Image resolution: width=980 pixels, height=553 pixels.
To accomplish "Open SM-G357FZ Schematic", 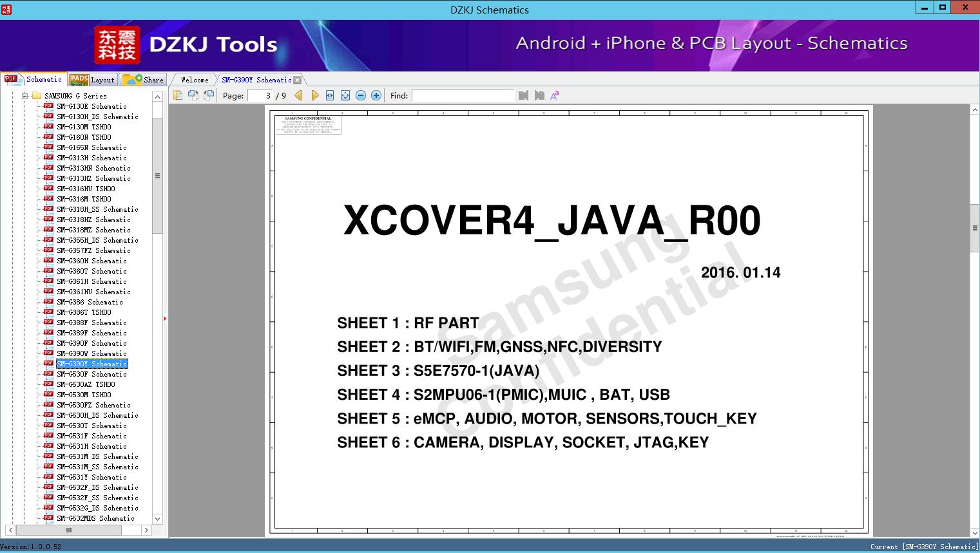I will point(93,250).
